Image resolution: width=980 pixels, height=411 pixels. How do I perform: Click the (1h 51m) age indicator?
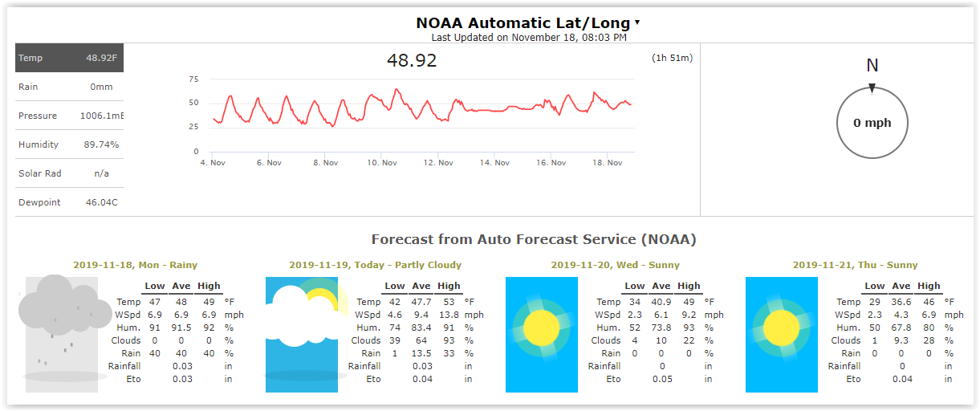click(x=672, y=58)
